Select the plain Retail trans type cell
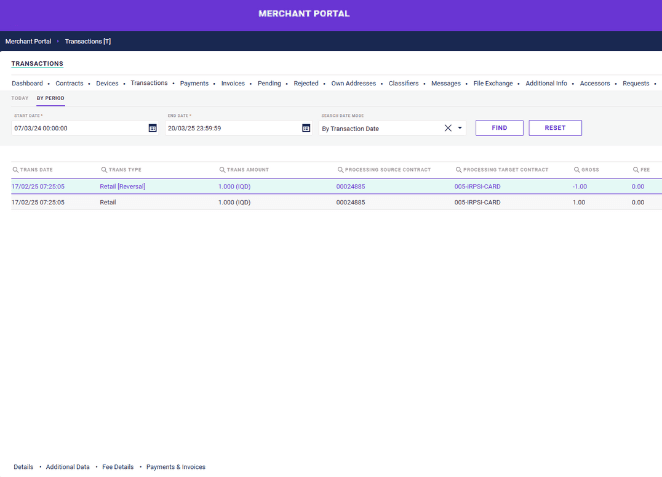This screenshot has width=662, height=477. click(108, 202)
